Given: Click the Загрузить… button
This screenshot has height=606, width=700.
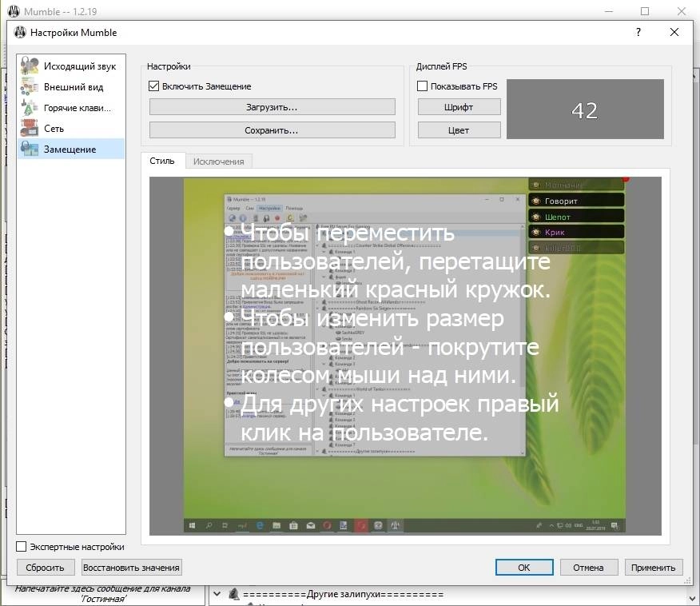Looking at the screenshot, I should 272,107.
